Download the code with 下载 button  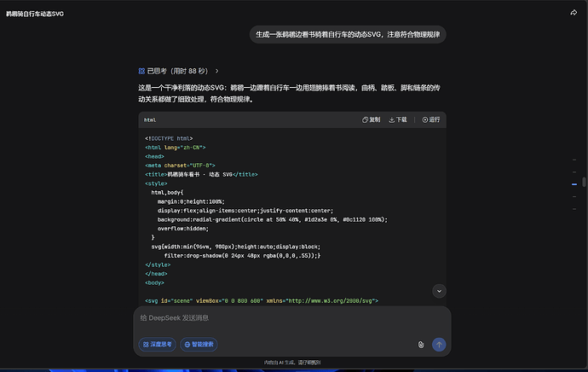[397, 119]
